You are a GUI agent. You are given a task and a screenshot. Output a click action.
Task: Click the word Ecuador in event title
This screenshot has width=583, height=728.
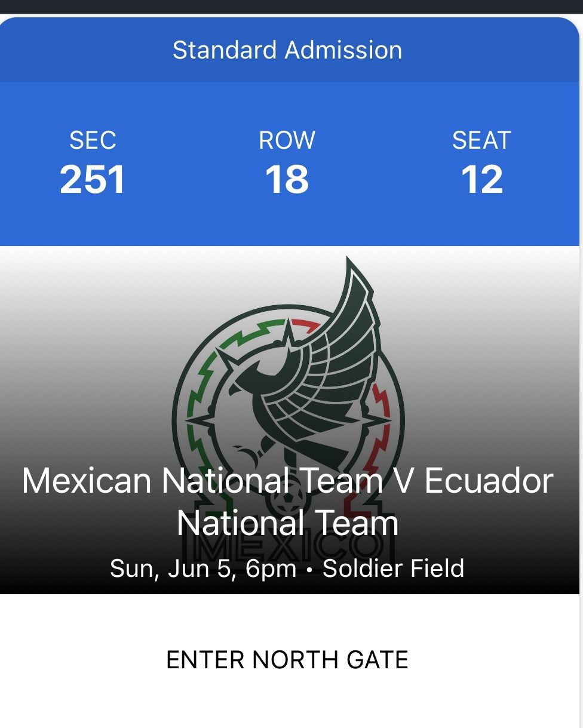click(x=489, y=481)
